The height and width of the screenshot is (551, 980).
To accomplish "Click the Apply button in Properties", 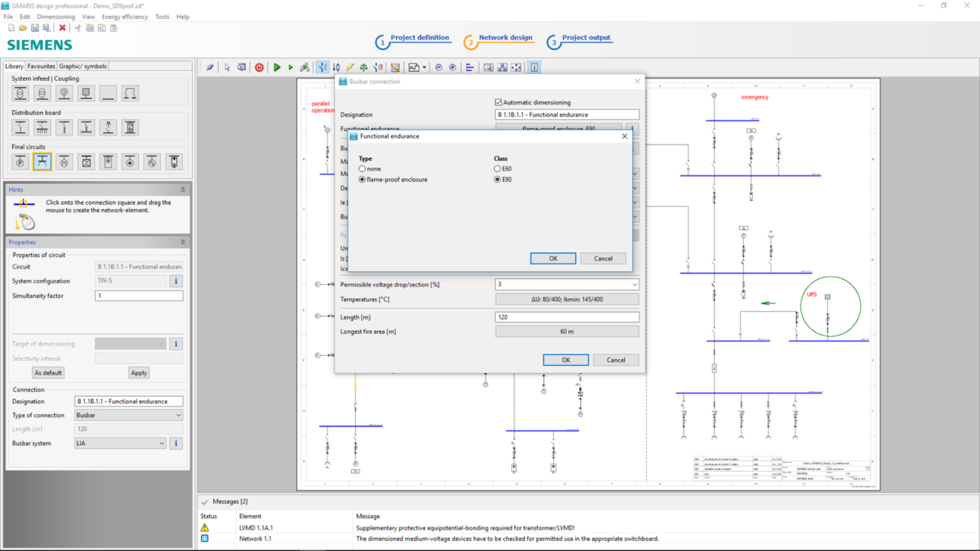I will click(139, 372).
